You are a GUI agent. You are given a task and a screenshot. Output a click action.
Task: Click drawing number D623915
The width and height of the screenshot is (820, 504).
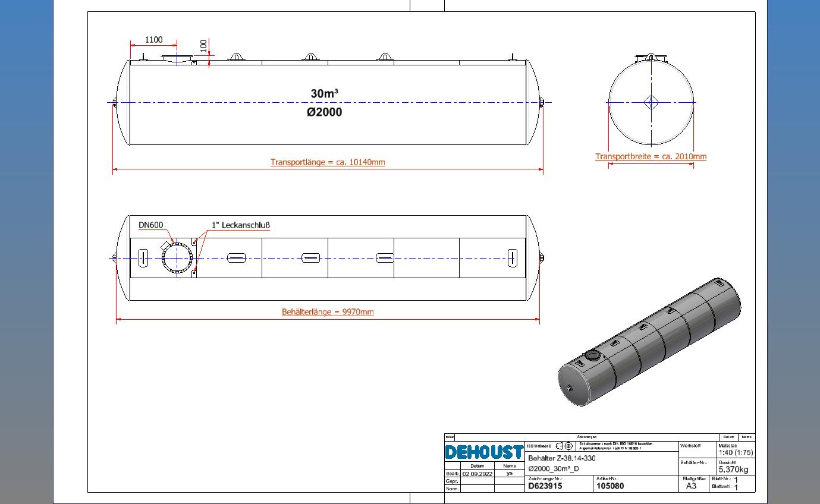click(545, 486)
